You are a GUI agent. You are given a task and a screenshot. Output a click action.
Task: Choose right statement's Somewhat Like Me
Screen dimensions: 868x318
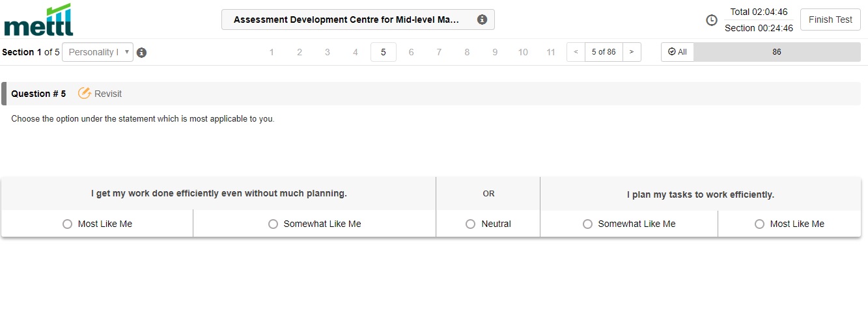[588, 224]
